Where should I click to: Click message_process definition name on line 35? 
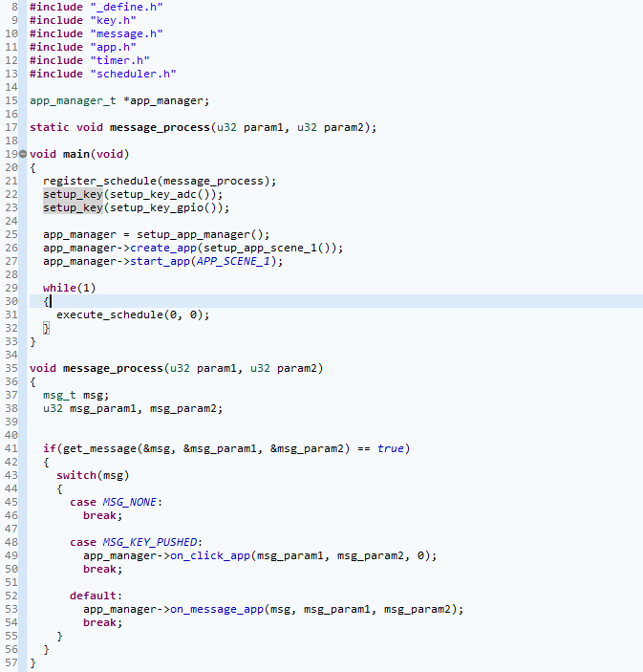(x=113, y=368)
